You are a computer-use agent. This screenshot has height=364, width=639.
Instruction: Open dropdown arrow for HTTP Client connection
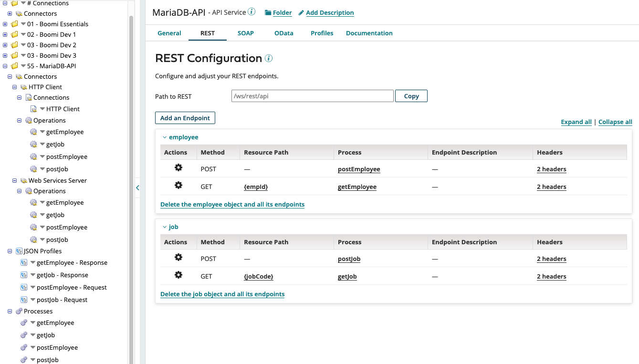pos(42,109)
